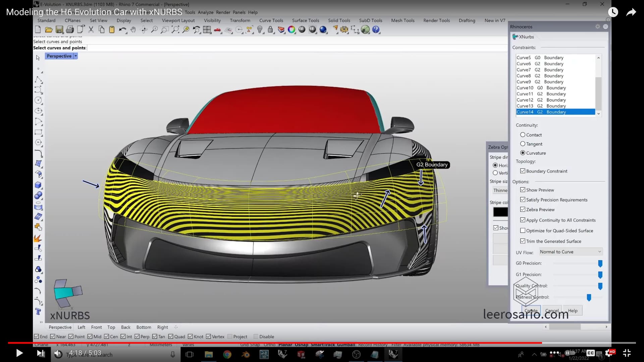Screen dimensions: 644x362
Task: Toggle the Show Preview checkbox
Action: pos(523,190)
